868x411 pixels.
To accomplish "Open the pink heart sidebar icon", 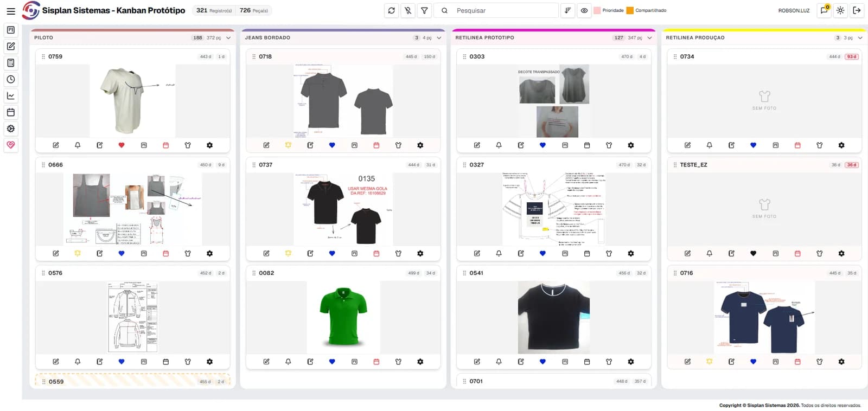I will pos(11,145).
